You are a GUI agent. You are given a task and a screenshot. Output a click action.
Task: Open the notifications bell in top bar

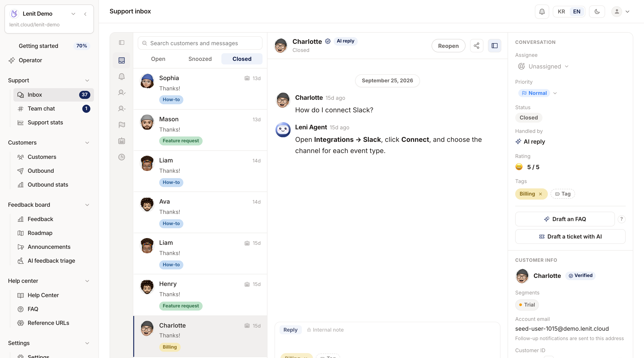coord(542,11)
